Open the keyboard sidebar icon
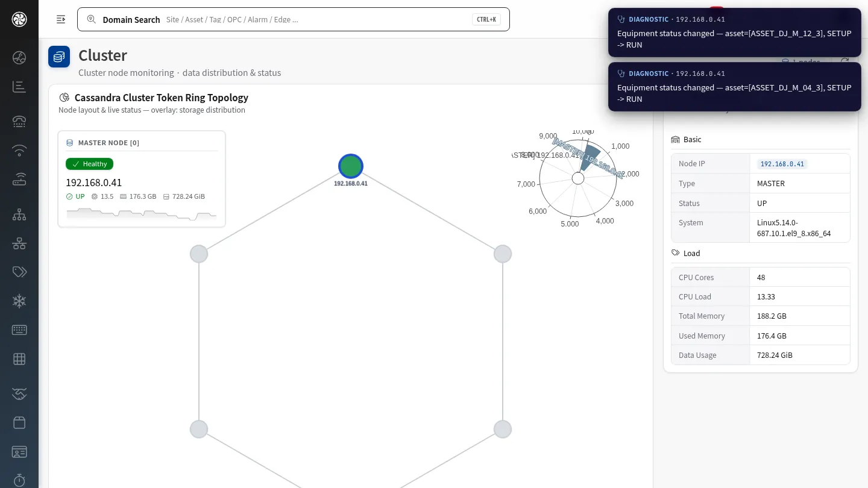Image resolution: width=868 pixels, height=488 pixels. [x=19, y=330]
